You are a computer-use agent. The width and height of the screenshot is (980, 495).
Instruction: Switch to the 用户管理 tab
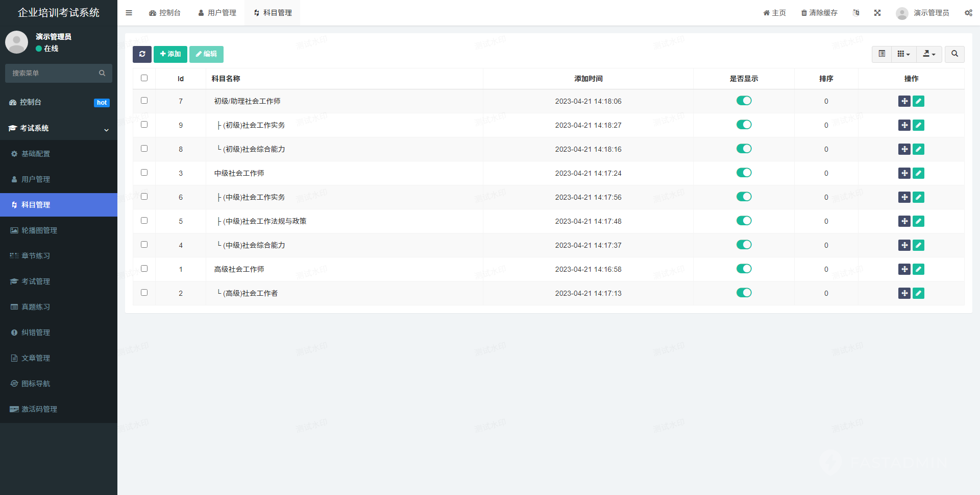pyautogui.click(x=217, y=13)
